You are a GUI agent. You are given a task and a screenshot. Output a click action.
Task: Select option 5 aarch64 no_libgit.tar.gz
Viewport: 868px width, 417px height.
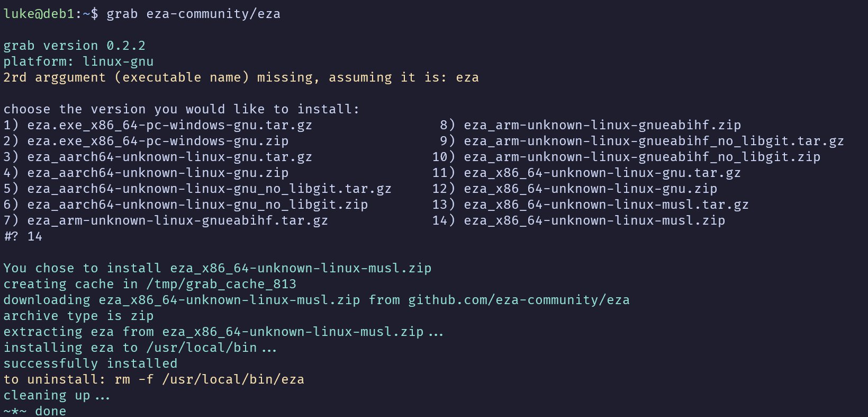197,189
